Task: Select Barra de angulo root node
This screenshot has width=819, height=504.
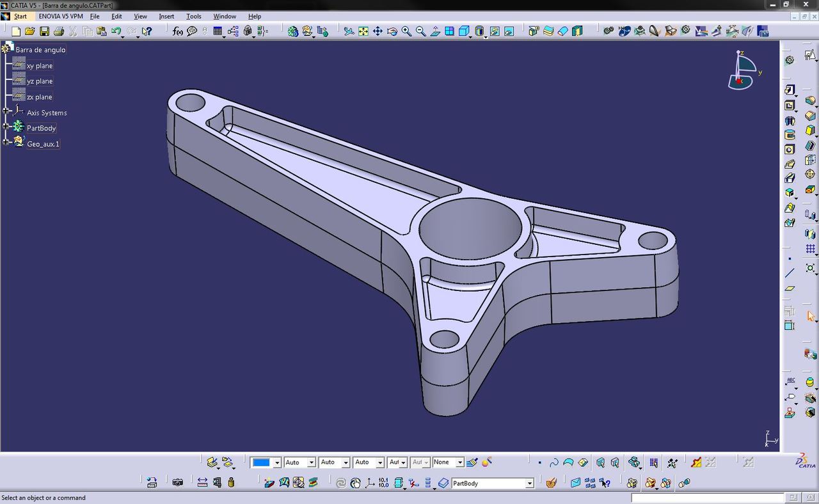Action: pos(40,49)
